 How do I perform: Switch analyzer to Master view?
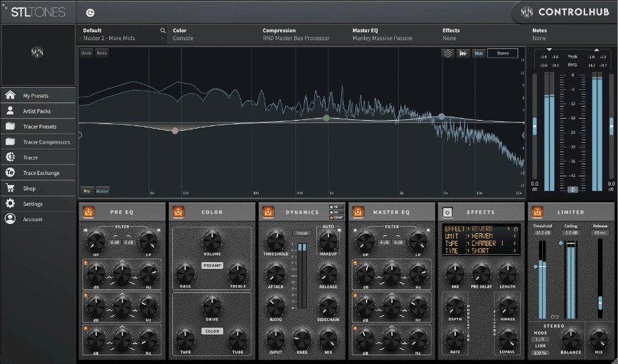[102, 191]
